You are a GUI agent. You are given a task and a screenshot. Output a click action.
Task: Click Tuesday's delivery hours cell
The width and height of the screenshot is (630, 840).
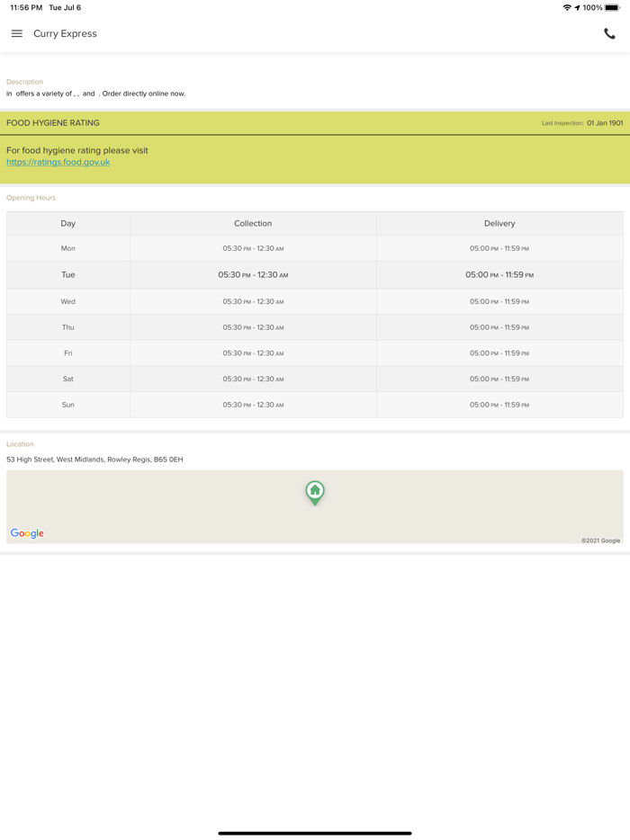[499, 275]
